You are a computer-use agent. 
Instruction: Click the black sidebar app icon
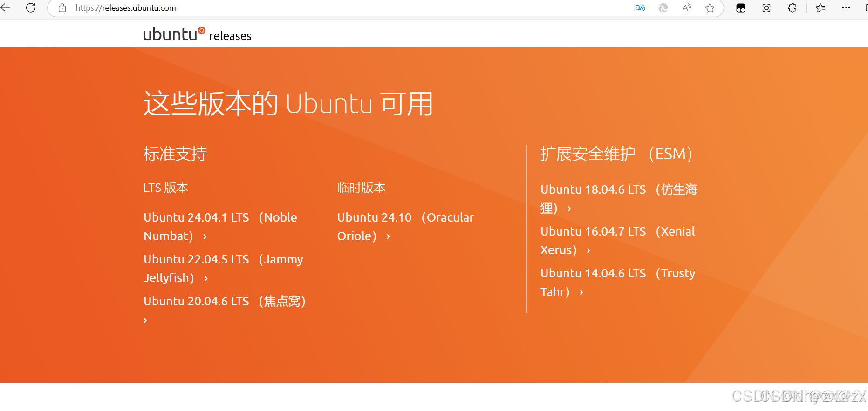(x=741, y=8)
